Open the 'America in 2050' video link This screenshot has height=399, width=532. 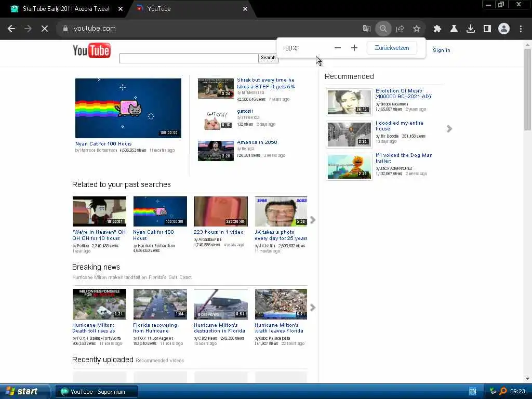(x=257, y=142)
